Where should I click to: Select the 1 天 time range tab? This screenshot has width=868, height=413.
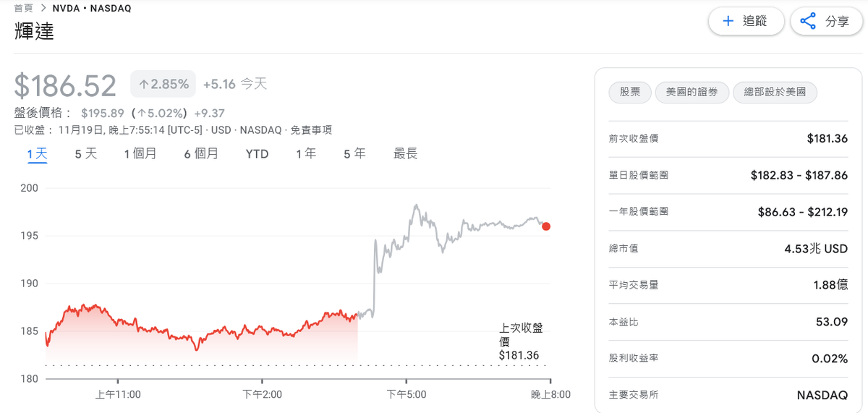(38, 154)
